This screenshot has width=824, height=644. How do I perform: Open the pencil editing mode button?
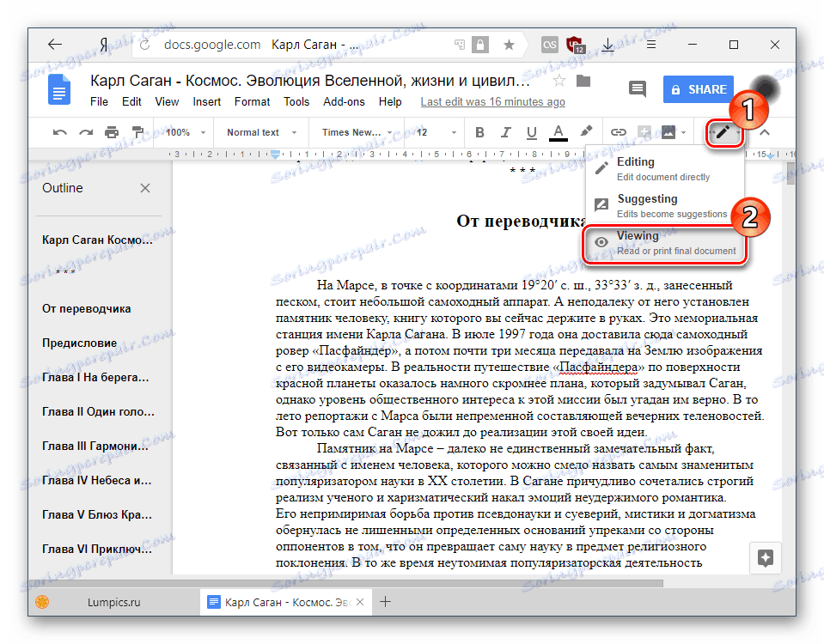pyautogui.click(x=724, y=132)
